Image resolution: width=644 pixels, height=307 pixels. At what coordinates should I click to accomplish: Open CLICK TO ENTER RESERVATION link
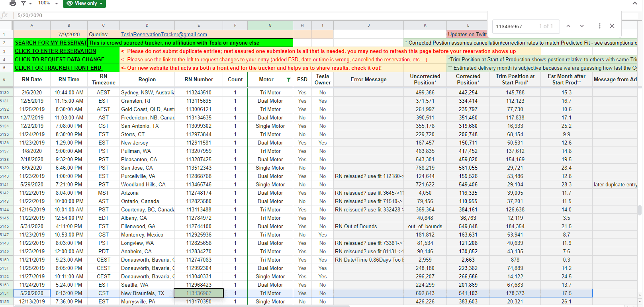click(x=55, y=51)
